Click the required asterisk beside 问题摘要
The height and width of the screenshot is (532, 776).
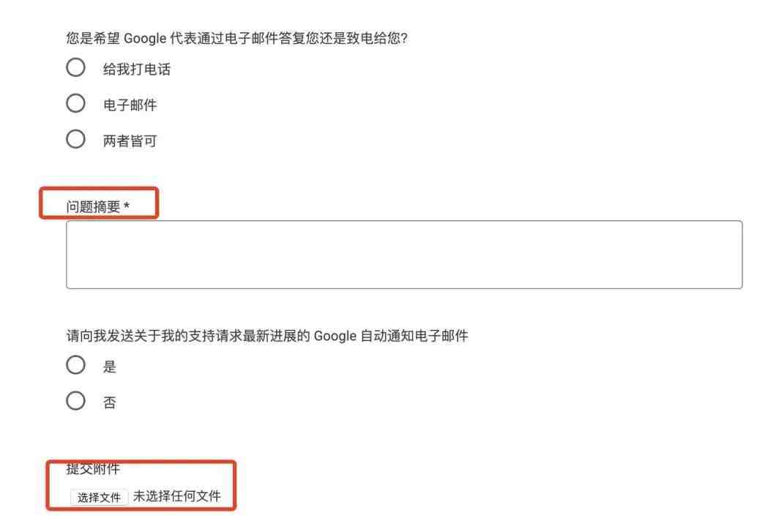click(127, 206)
